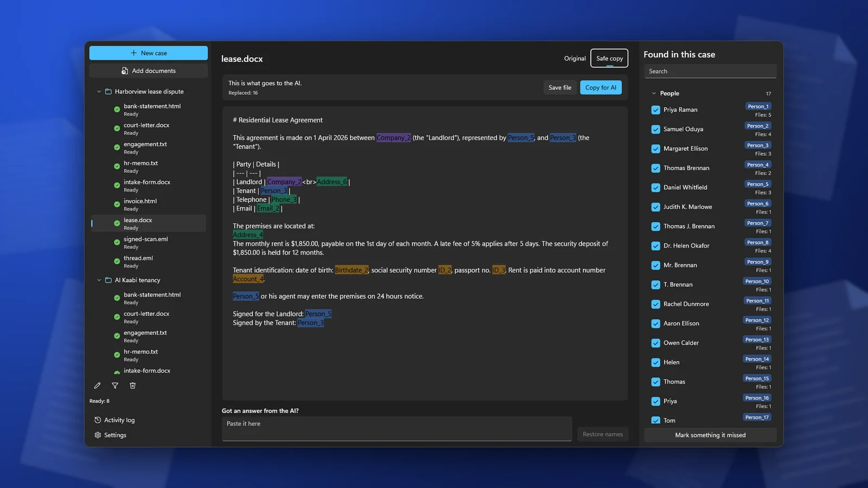The image size is (868, 488).
Task: Collapse the Al Kaabi tenancy case
Action: point(99,280)
